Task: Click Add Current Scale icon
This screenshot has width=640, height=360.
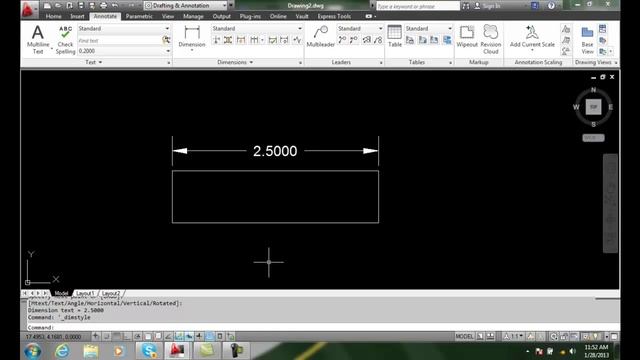Action: click(532, 33)
